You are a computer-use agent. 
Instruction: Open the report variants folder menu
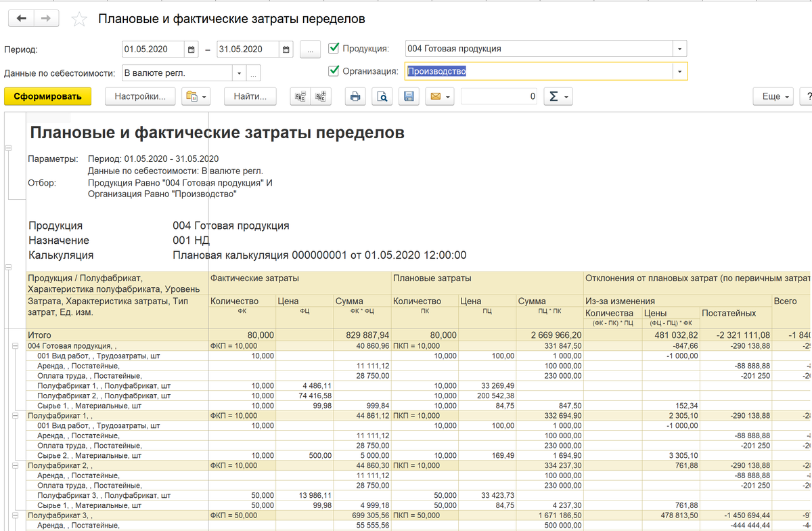(196, 97)
